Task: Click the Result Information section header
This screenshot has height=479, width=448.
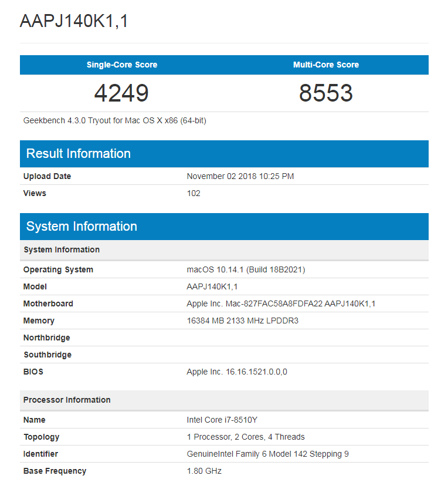Action: click(225, 154)
